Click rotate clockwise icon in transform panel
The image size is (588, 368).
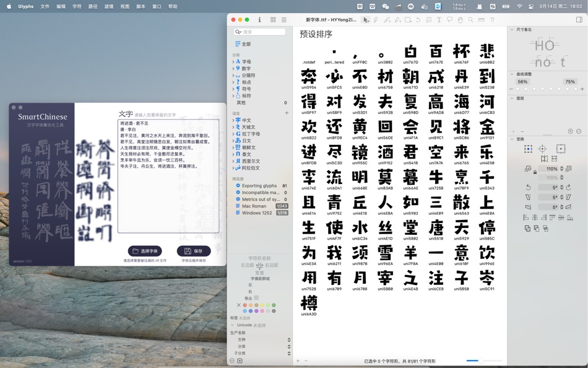click(x=568, y=187)
